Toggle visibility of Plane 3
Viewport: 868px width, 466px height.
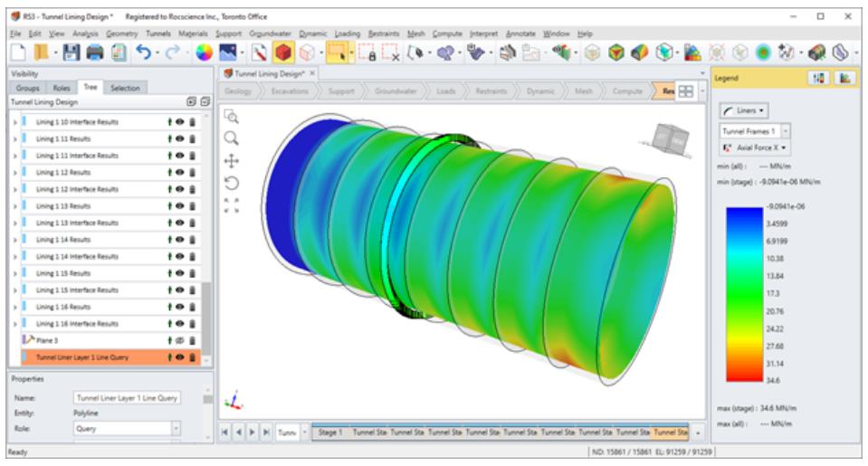(181, 340)
